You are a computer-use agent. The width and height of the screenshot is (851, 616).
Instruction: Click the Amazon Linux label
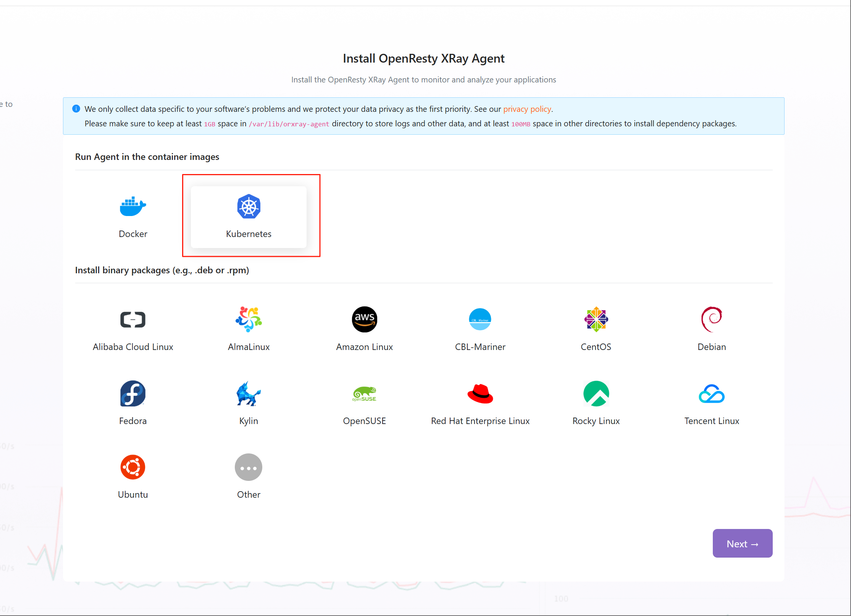(365, 347)
